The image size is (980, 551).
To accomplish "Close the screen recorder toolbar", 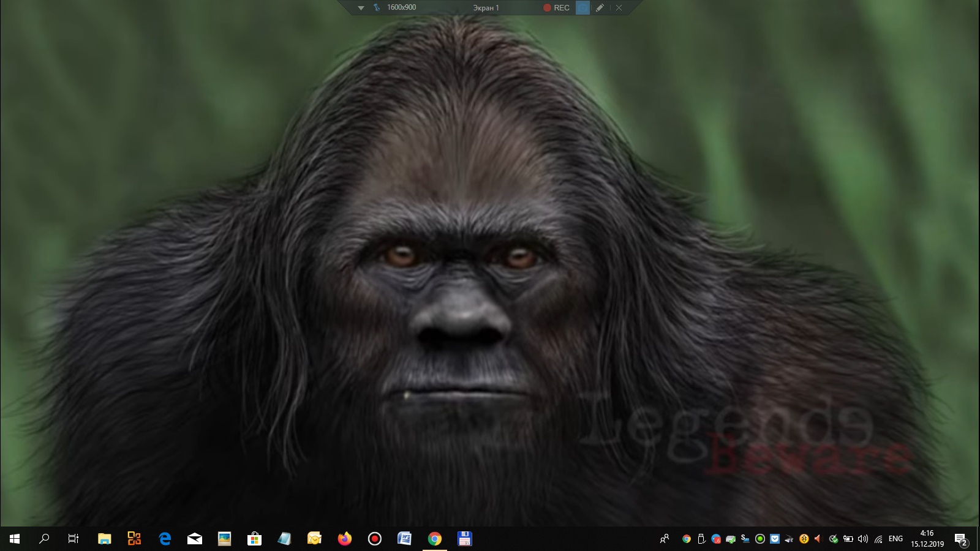I will (x=619, y=8).
